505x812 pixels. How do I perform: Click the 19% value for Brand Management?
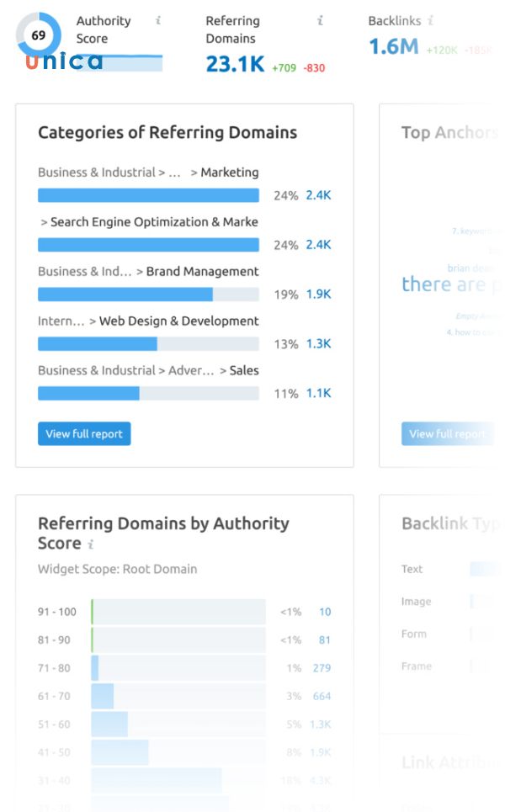[x=286, y=295]
